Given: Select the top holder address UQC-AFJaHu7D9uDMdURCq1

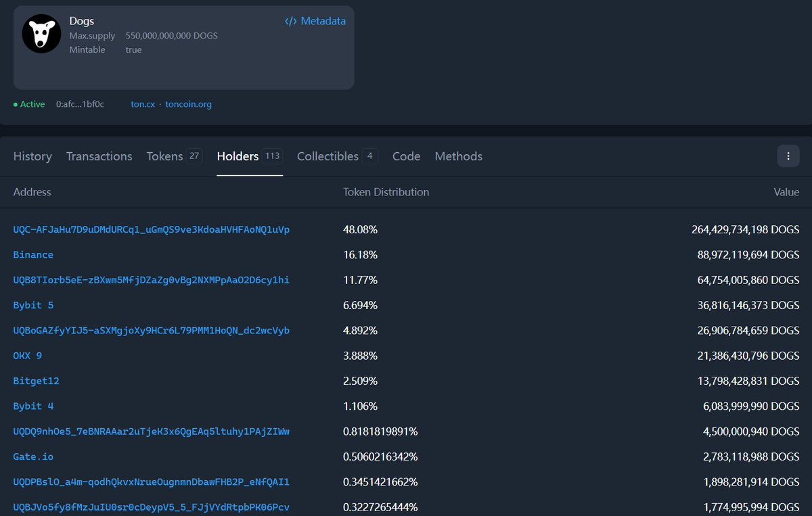Looking at the screenshot, I should point(150,229).
